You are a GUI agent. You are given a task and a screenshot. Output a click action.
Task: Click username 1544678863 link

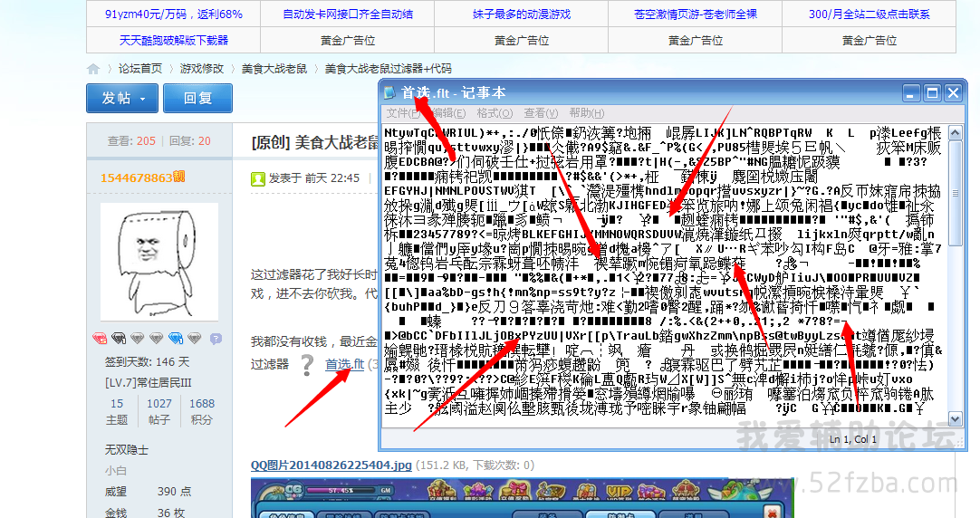136,177
